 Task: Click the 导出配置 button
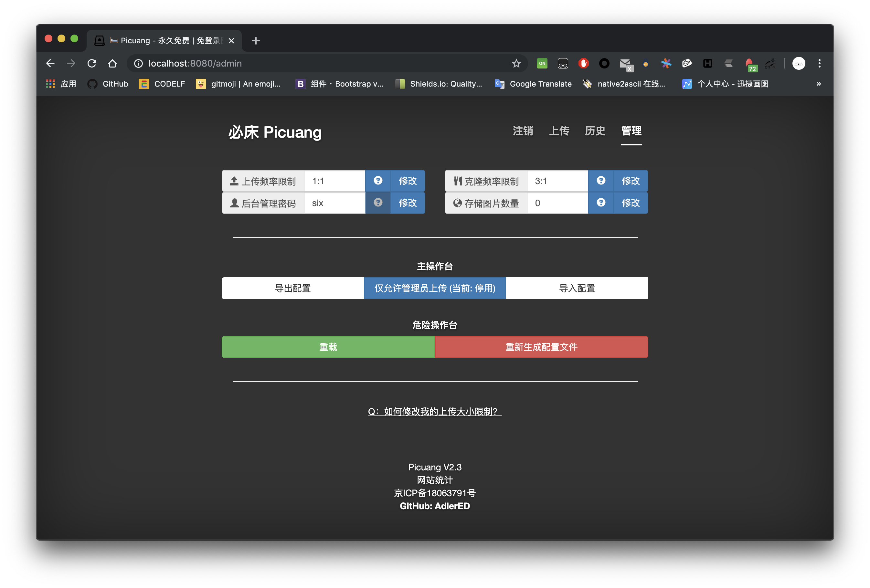coord(293,288)
